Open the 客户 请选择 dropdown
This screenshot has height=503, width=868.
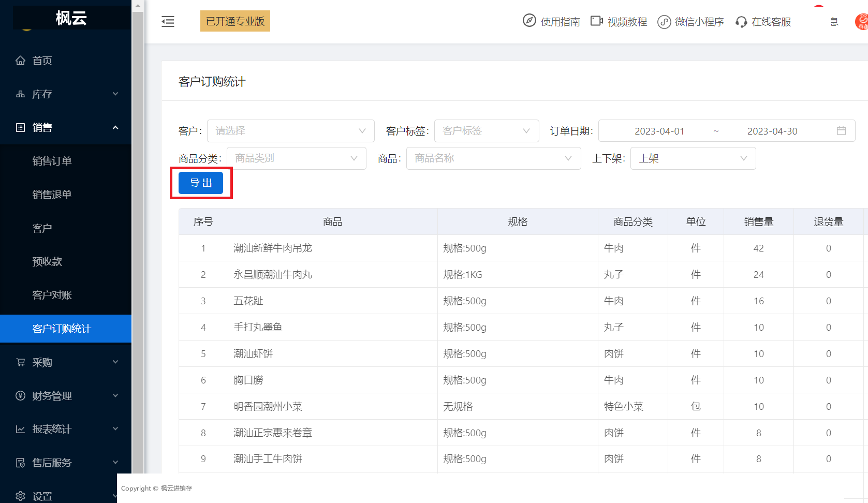(x=291, y=131)
